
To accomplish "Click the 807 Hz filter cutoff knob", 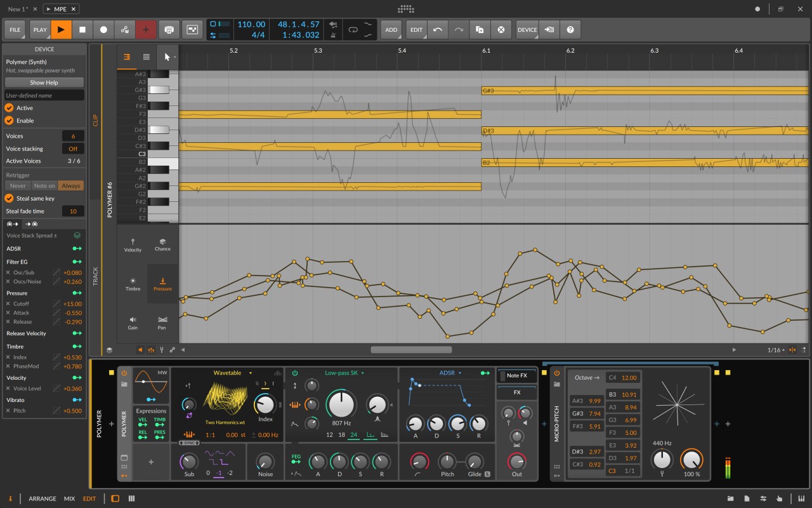I will click(340, 404).
